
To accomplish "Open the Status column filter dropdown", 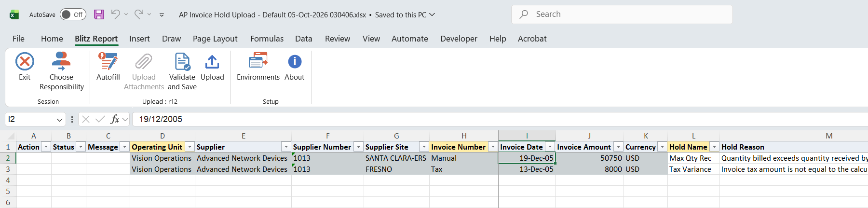I will tap(81, 147).
